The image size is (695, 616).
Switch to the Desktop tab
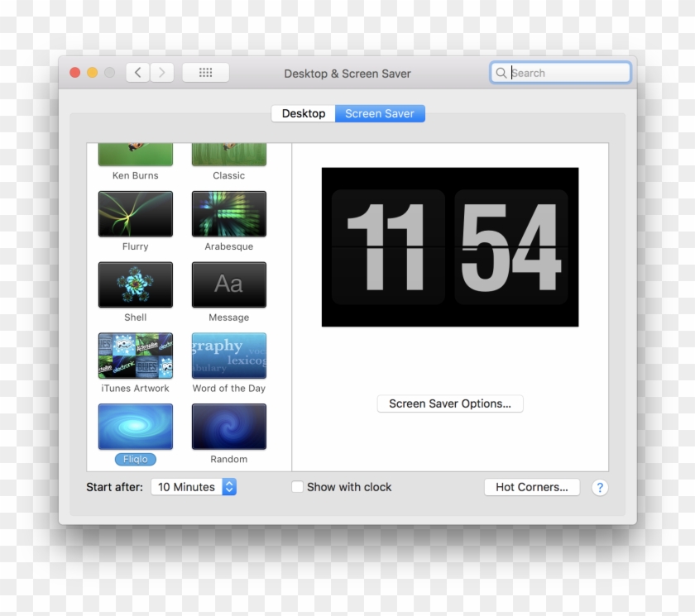303,113
